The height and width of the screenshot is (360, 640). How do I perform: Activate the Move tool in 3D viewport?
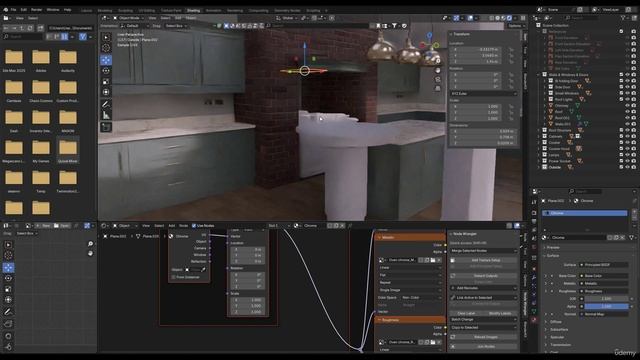[106, 60]
